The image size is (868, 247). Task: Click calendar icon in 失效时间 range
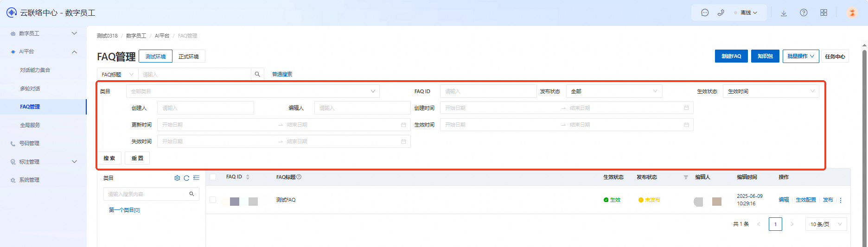coord(403,141)
